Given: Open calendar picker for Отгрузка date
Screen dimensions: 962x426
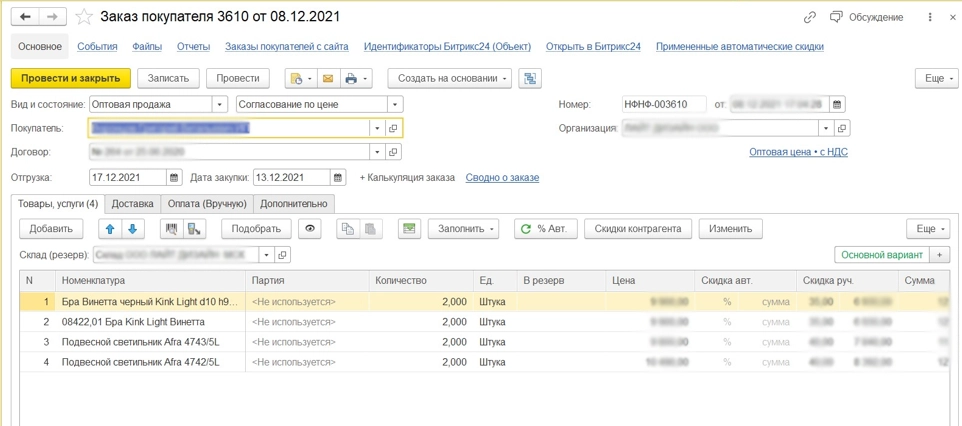Looking at the screenshot, I should tap(174, 178).
